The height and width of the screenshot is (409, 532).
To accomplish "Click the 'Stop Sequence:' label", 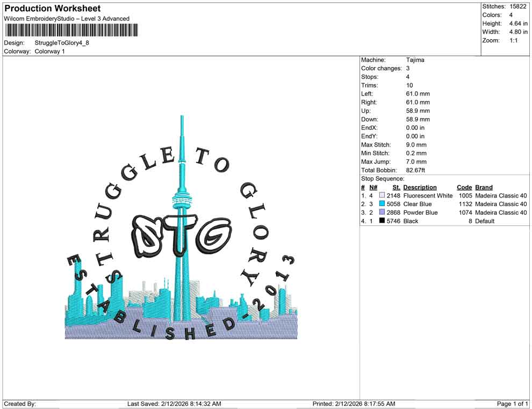I will click(x=383, y=178).
